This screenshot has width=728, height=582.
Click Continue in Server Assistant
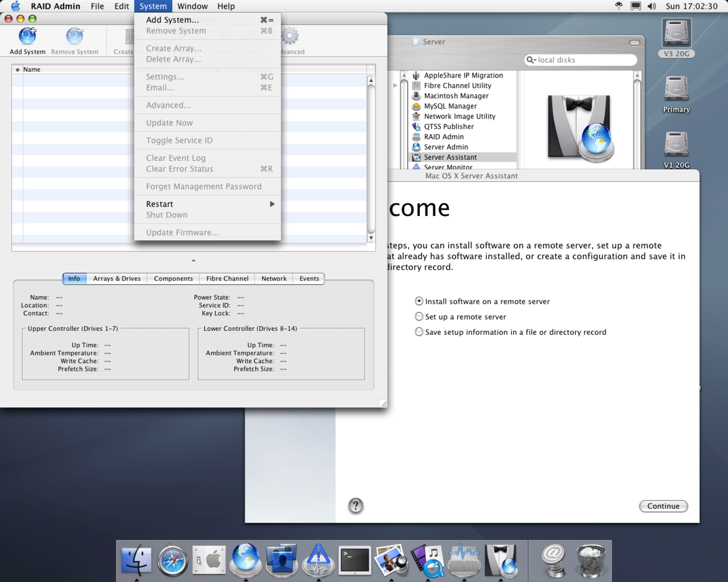pos(663,506)
